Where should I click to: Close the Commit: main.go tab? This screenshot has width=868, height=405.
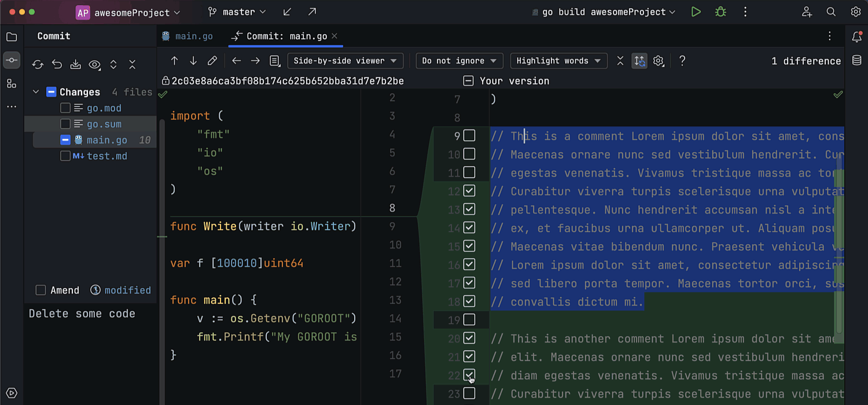coord(335,36)
